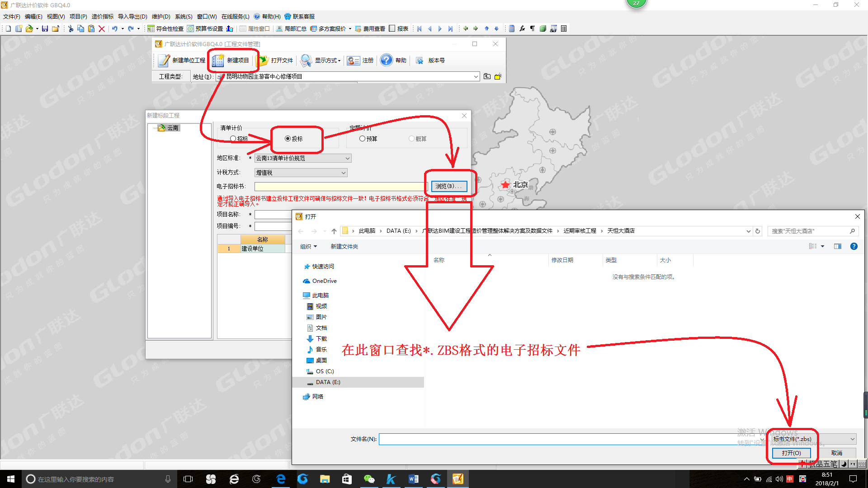Image resolution: width=868 pixels, height=488 pixels.
Task: Click the 预算书设置 toolbar button
Action: coord(205,28)
